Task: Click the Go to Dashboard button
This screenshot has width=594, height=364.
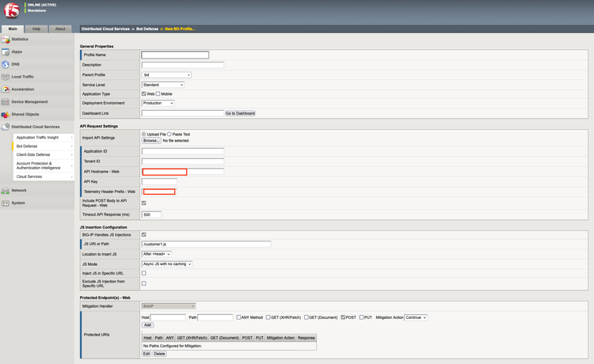Action: pos(240,113)
